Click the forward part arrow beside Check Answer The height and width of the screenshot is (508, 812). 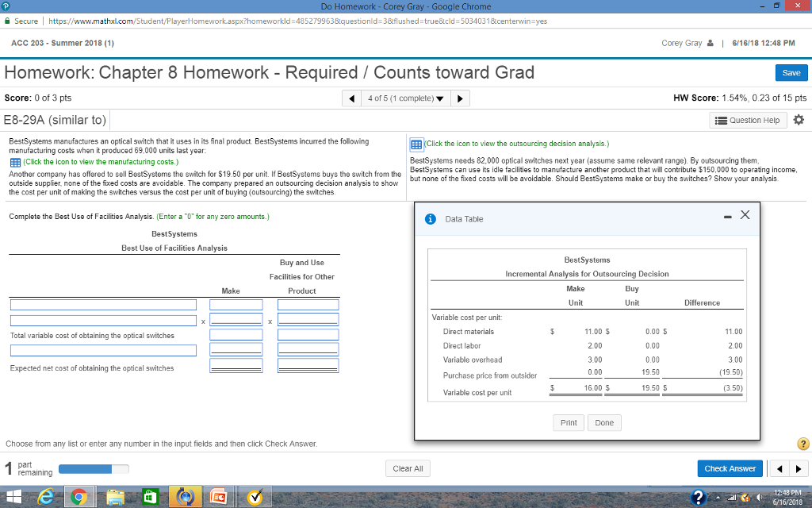(x=800, y=468)
